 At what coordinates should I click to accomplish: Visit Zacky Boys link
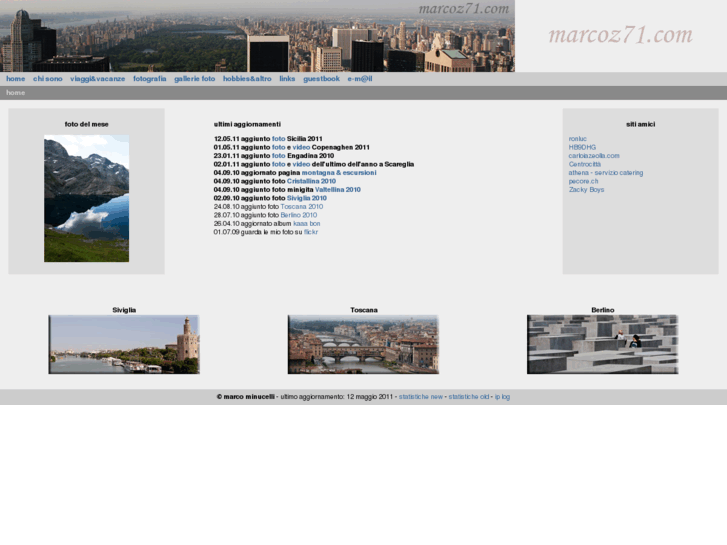(x=586, y=190)
